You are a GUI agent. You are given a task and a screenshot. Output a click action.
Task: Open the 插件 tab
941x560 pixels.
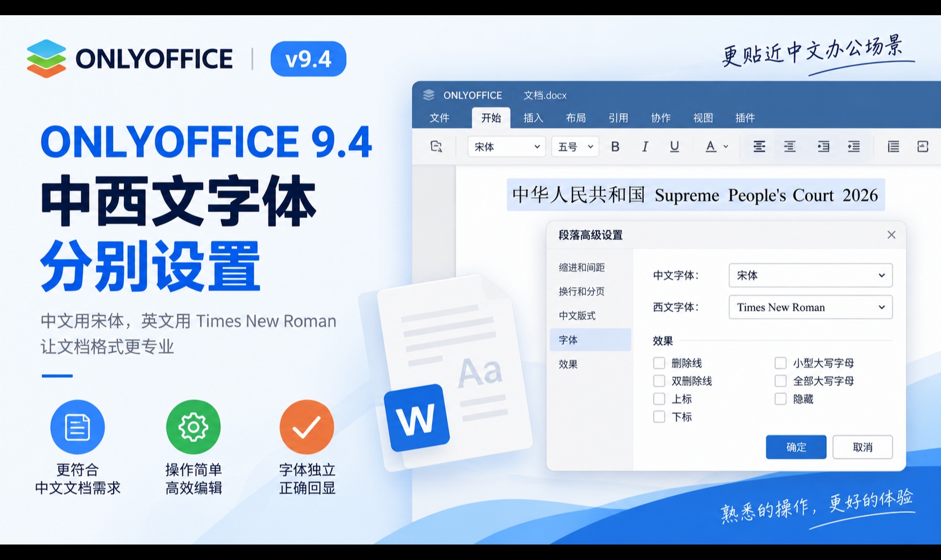point(745,118)
